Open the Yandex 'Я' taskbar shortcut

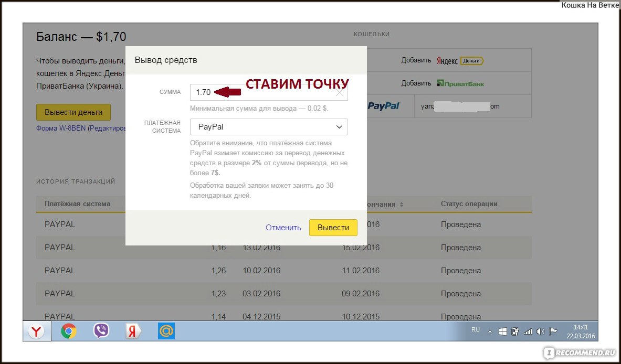point(133,331)
